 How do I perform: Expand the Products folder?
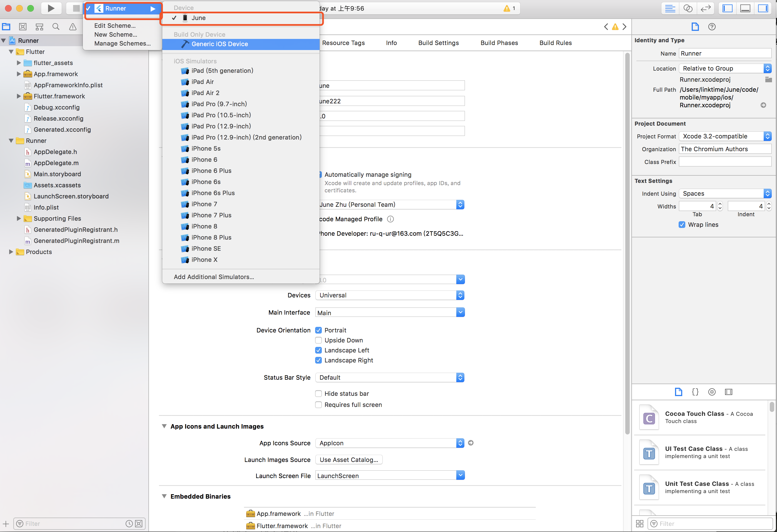point(11,252)
